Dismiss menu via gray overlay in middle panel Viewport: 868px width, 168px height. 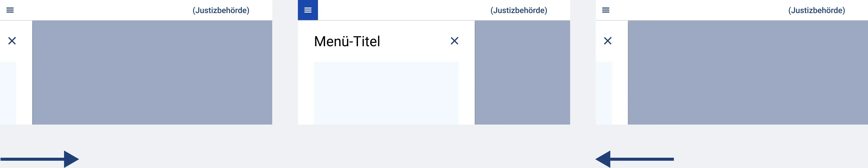click(522, 72)
